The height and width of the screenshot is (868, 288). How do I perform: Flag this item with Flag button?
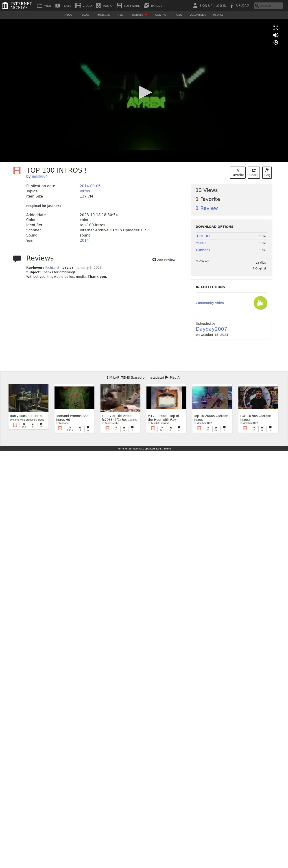tap(267, 173)
